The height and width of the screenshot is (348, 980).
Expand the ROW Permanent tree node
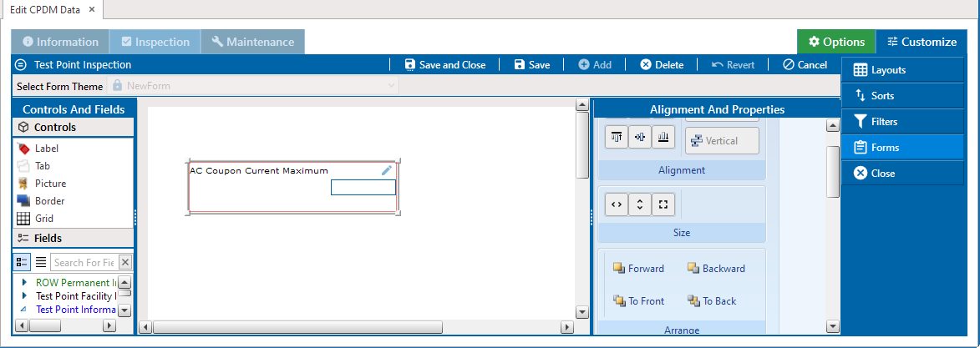[24, 283]
